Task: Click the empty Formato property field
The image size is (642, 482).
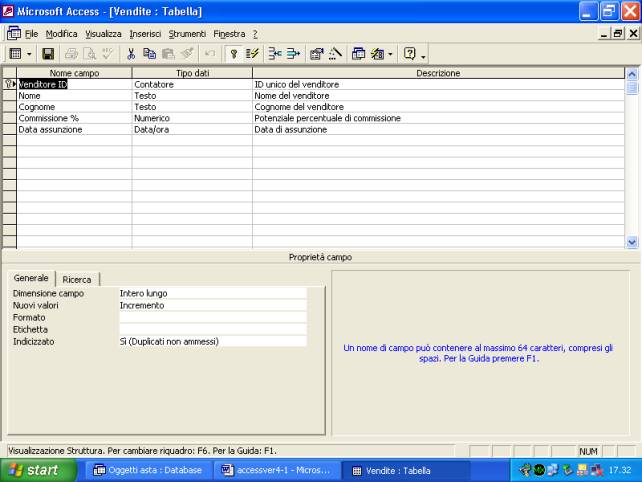Action: coord(213,317)
